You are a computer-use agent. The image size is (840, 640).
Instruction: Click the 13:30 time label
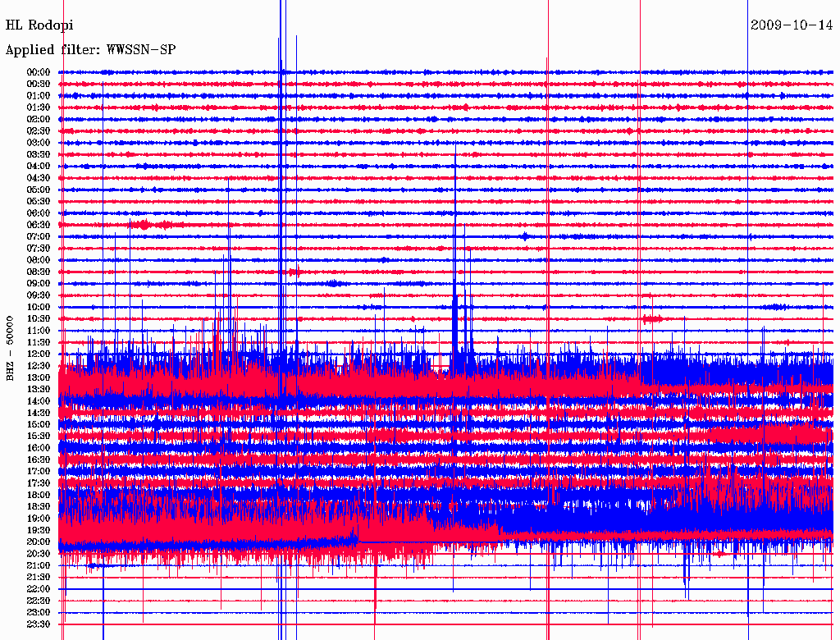(x=39, y=389)
